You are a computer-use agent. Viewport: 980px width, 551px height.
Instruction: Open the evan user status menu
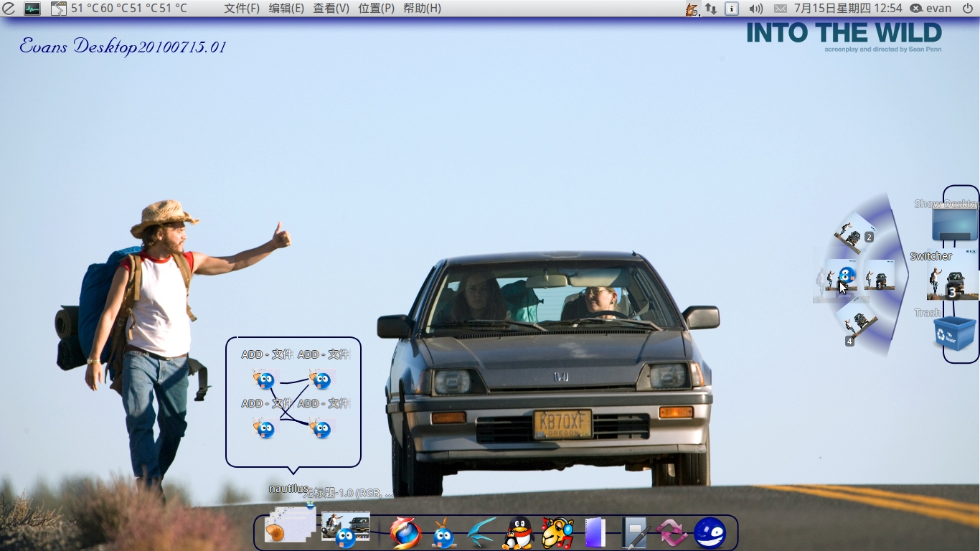(930, 9)
